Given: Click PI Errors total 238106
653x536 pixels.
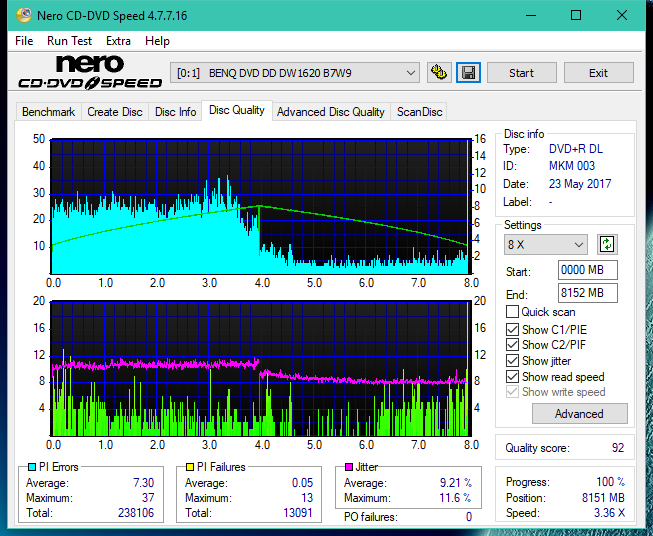Looking at the screenshot, I should 136,513.
